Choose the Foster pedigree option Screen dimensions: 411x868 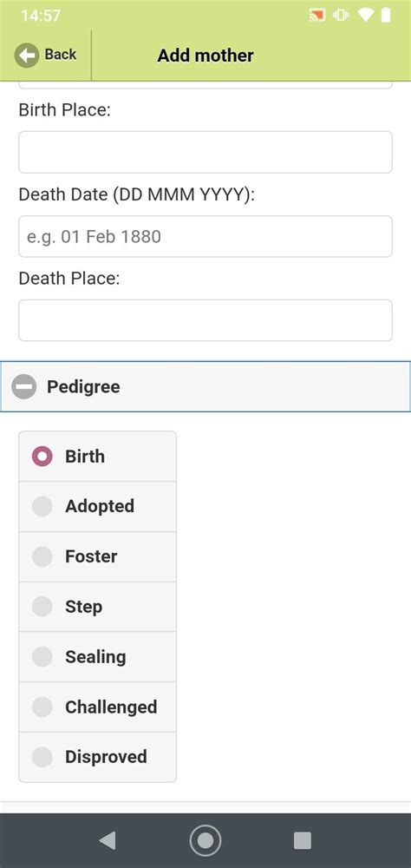click(x=97, y=556)
